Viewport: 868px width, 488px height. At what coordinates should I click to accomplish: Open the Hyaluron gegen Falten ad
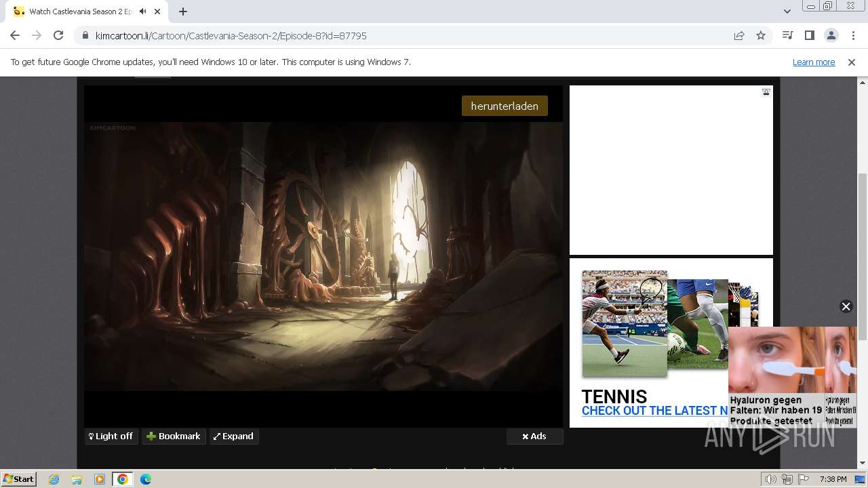[776, 377]
